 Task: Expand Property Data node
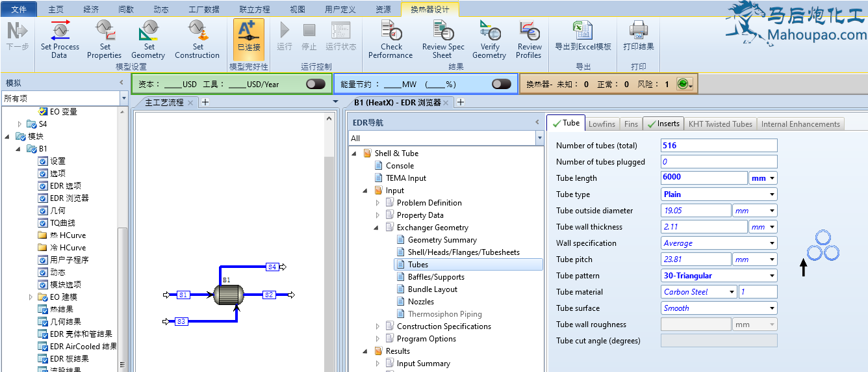point(378,215)
